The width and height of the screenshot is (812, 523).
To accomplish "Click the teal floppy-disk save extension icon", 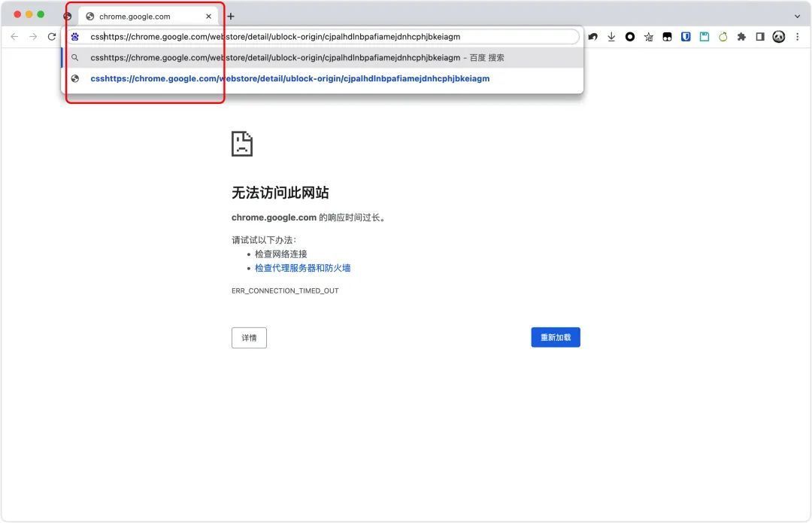I will (704, 37).
